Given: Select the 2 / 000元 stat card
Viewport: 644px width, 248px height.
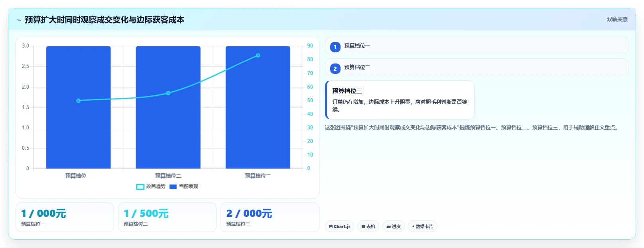Looking at the screenshot, I should [270, 217].
